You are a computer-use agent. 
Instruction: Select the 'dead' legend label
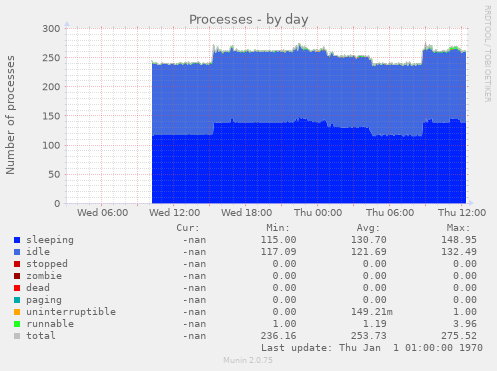38,288
